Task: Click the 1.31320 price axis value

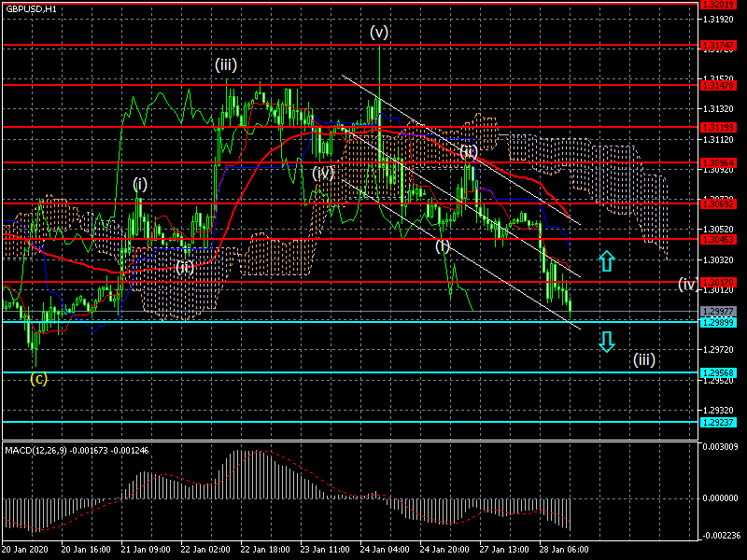Action: point(718,109)
